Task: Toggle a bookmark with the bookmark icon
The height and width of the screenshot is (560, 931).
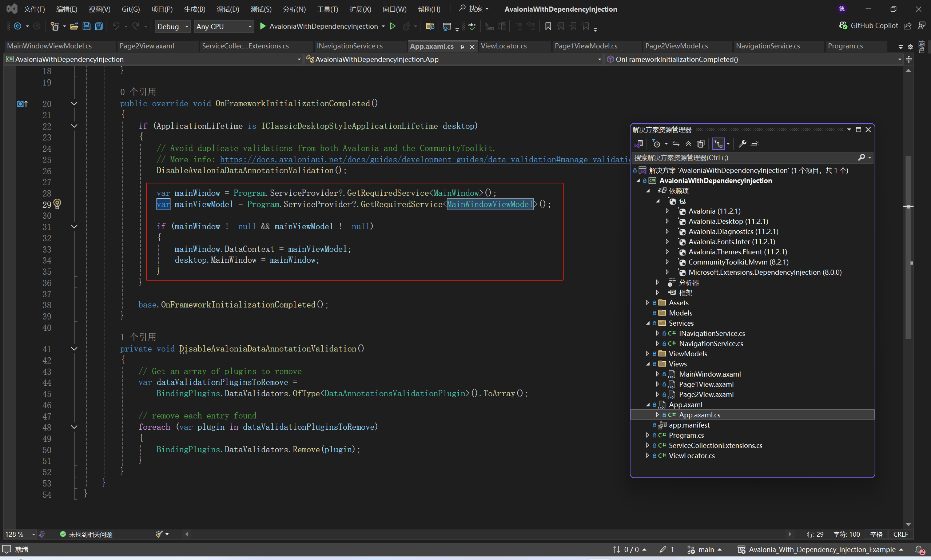Action: tap(548, 26)
